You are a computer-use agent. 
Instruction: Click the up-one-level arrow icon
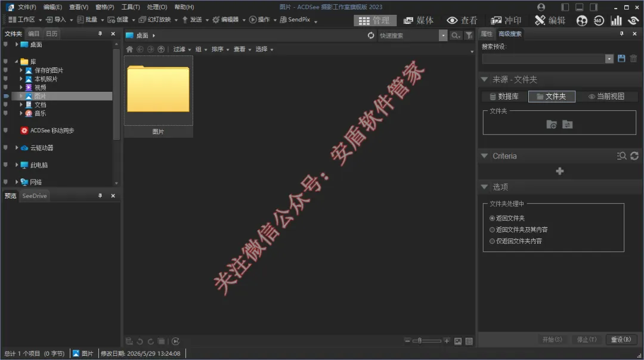click(161, 49)
